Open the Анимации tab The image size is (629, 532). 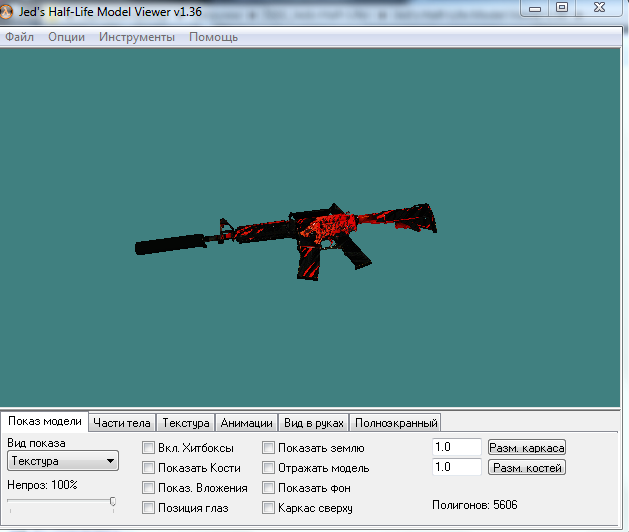[x=246, y=423]
